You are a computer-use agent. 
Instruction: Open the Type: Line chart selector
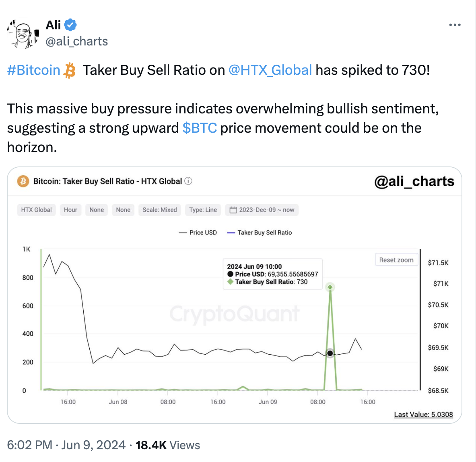pyautogui.click(x=203, y=209)
